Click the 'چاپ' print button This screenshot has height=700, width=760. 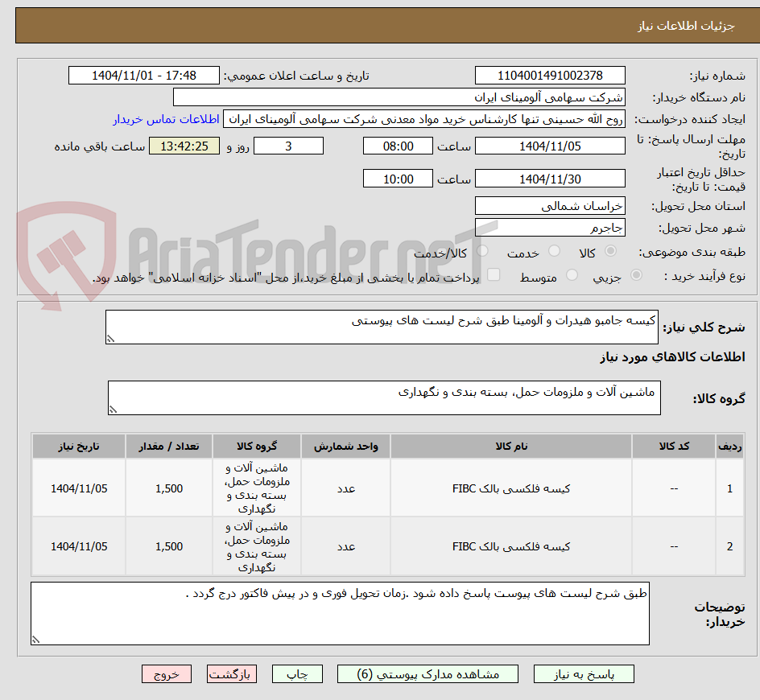point(297,673)
